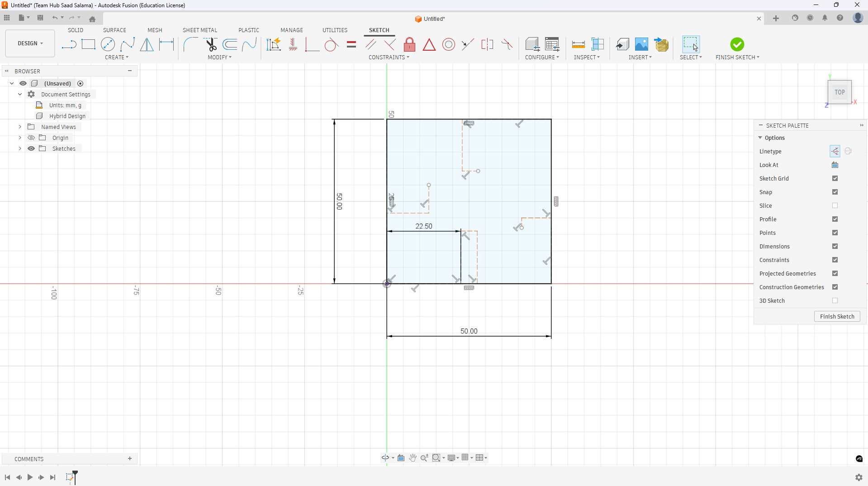The width and height of the screenshot is (868, 486).
Task: Select the 22.50 dimension value
Action: (x=424, y=226)
